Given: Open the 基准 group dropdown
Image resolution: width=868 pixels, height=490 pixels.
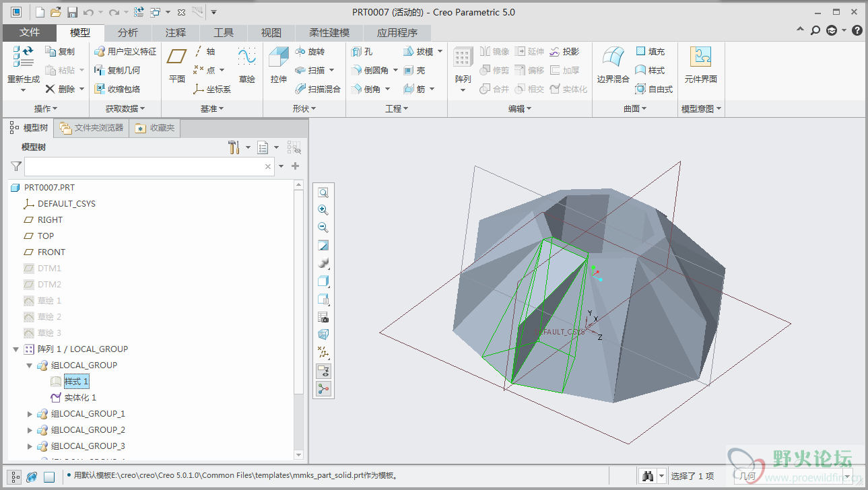Looking at the screenshot, I should pos(212,108).
